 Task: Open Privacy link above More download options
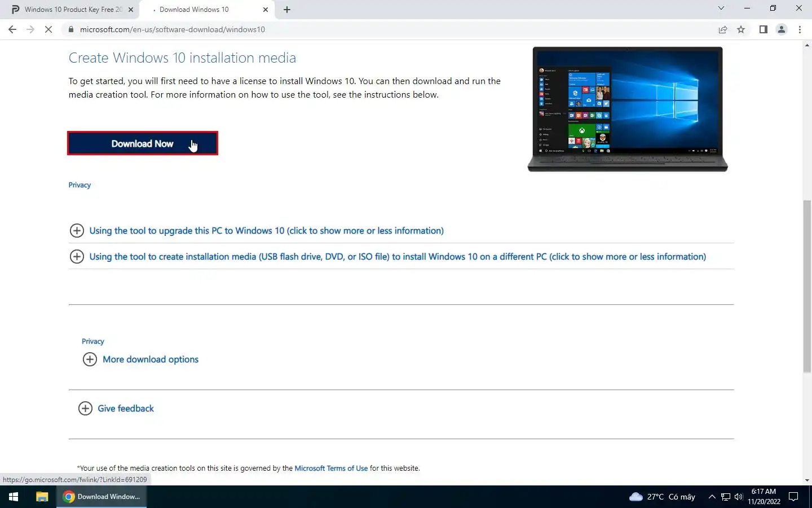coord(92,341)
